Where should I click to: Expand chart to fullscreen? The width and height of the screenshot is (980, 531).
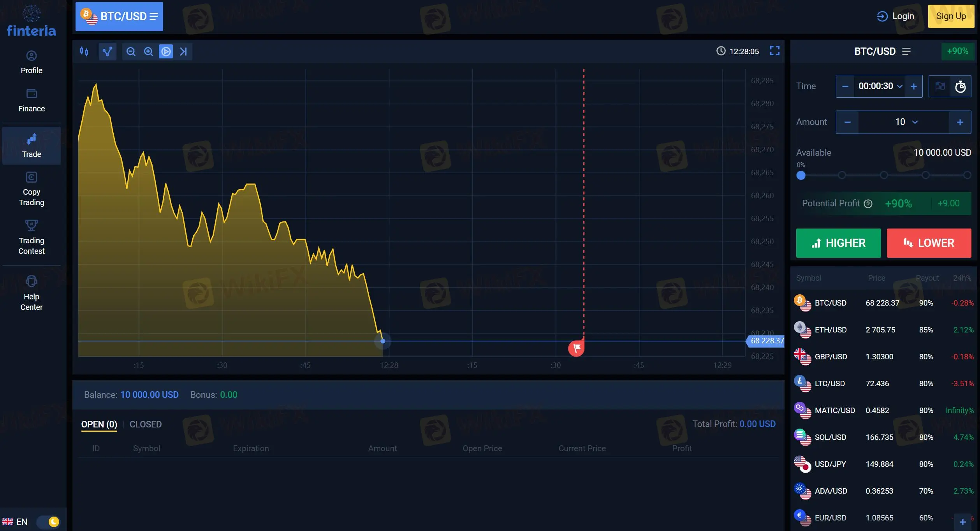tap(774, 51)
